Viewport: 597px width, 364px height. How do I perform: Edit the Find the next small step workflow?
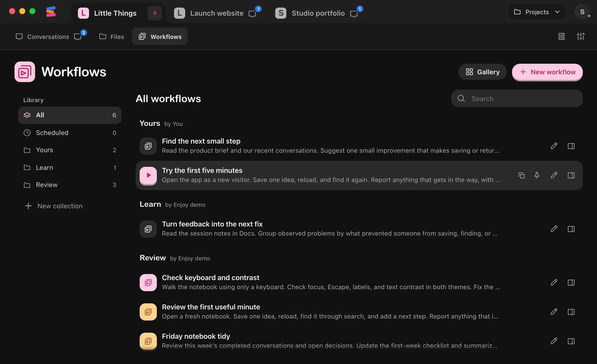554,146
